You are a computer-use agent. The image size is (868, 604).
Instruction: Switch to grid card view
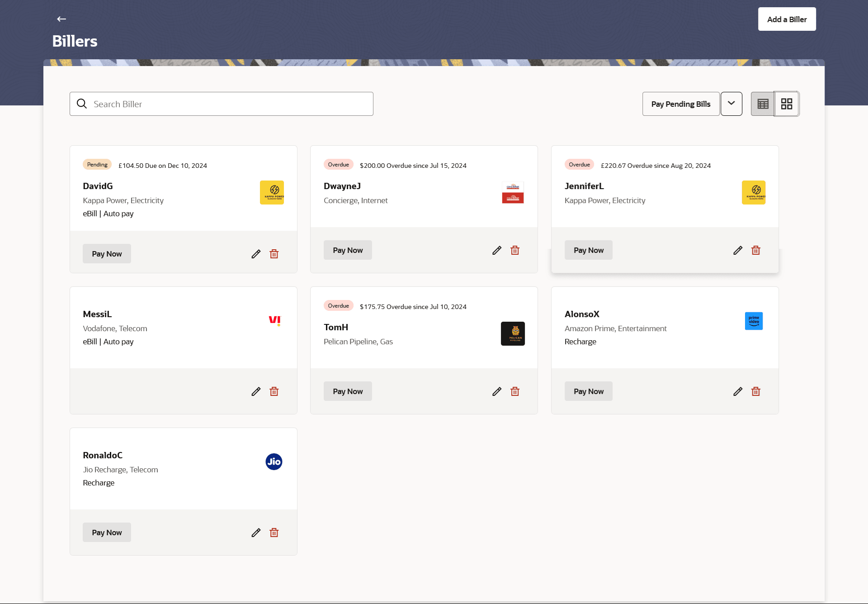coord(787,104)
